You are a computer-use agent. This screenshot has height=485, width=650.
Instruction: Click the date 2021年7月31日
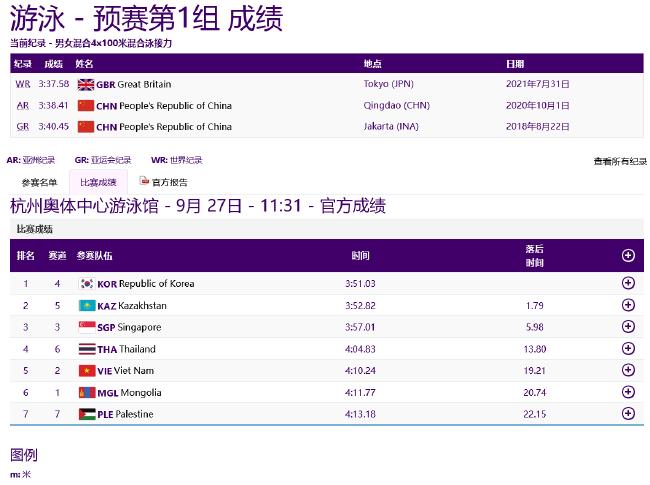537,84
